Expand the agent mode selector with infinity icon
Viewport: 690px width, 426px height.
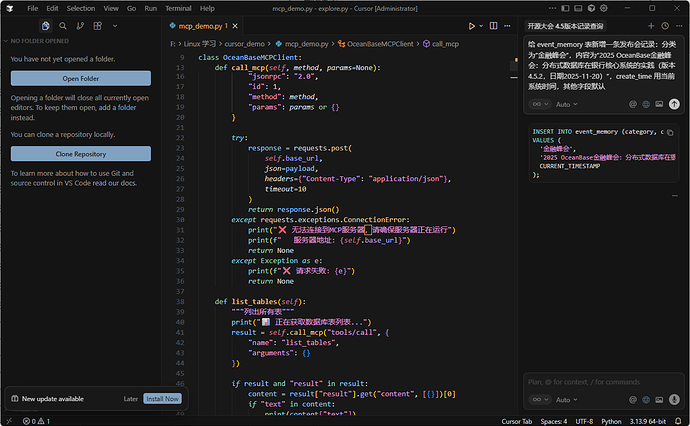point(539,104)
